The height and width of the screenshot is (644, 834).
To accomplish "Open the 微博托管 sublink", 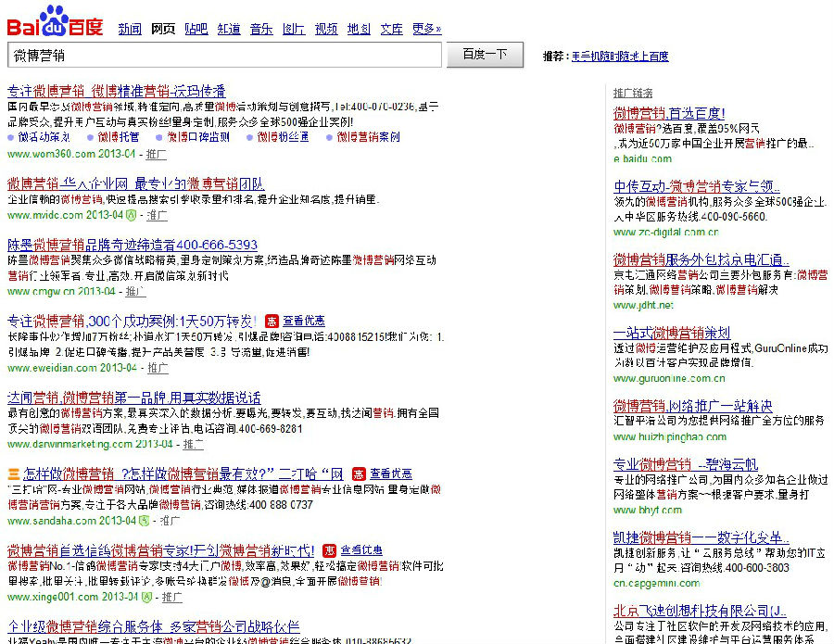I will (118, 137).
